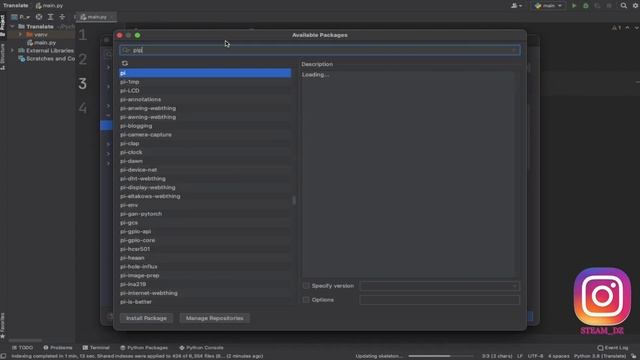Click the UTF-8 encoding status entry

[535, 356]
